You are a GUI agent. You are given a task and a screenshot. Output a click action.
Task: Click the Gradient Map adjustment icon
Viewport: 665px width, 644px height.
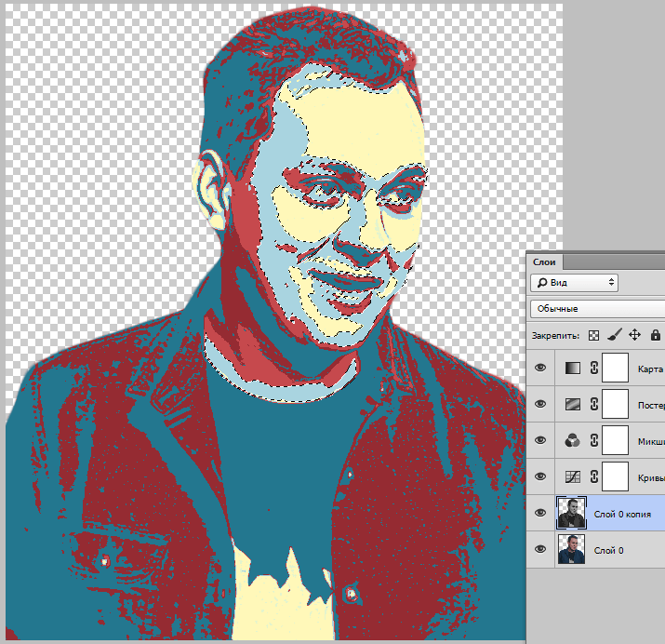click(x=573, y=368)
